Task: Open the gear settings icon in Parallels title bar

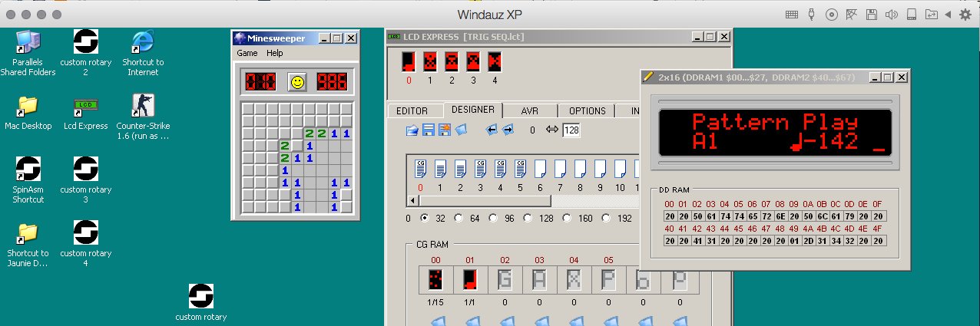Action: coord(965,15)
